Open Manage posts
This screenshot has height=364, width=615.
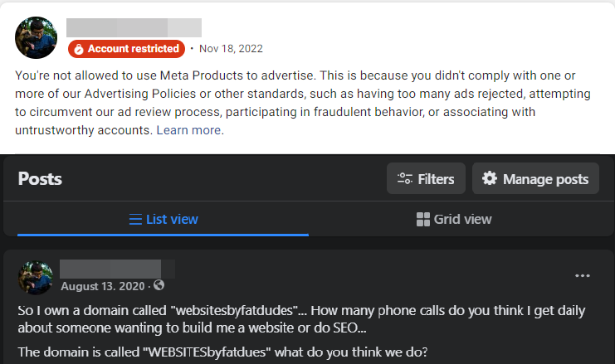pyautogui.click(x=535, y=178)
